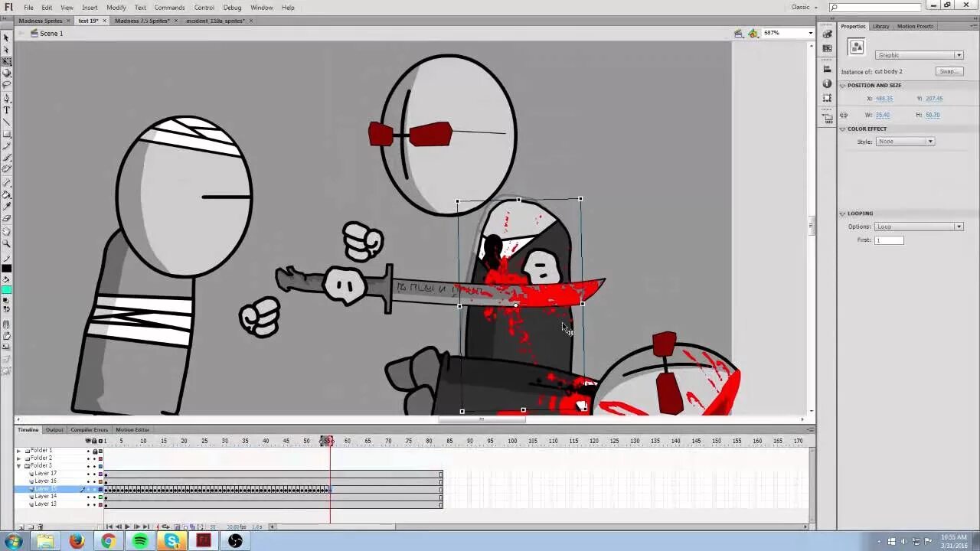Expand Folder 2 in the timeline
Image resolution: width=980 pixels, height=551 pixels.
coord(19,458)
